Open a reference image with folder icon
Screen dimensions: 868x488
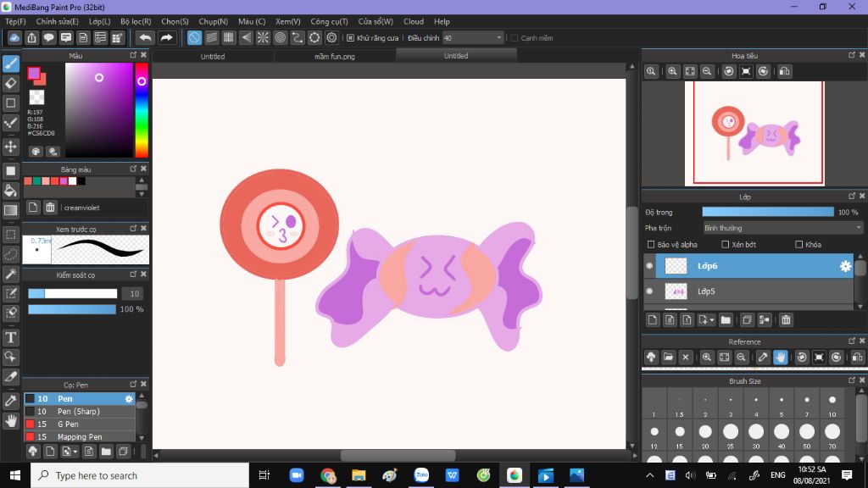pyautogui.click(x=668, y=358)
